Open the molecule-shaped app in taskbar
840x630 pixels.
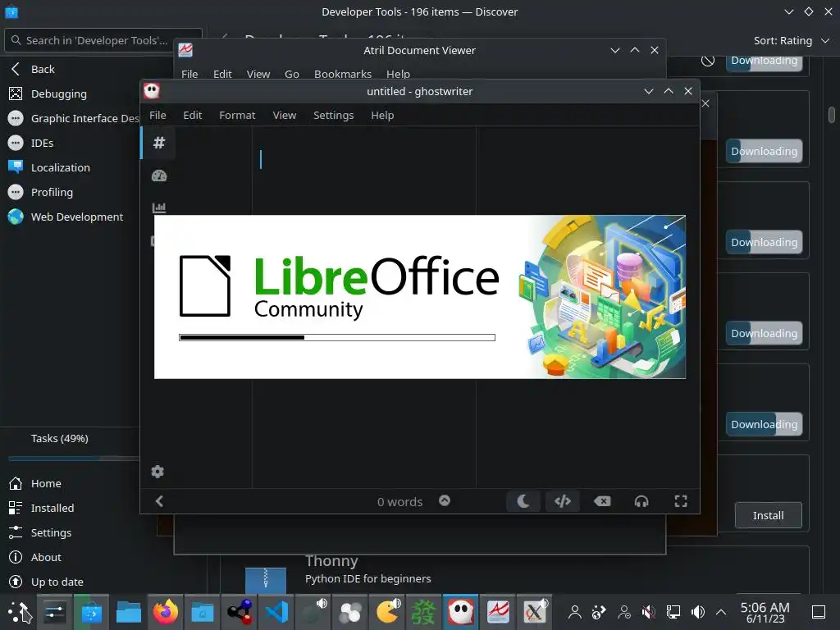pos(240,612)
